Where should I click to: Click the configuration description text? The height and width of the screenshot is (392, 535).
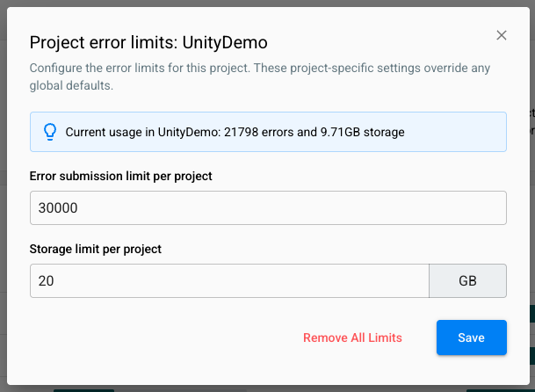click(259, 68)
